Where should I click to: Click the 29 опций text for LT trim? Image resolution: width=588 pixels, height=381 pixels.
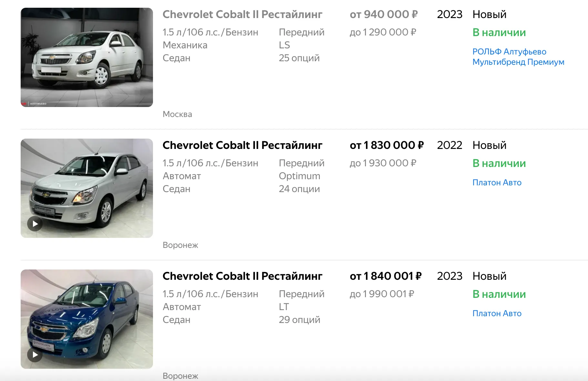click(x=299, y=320)
